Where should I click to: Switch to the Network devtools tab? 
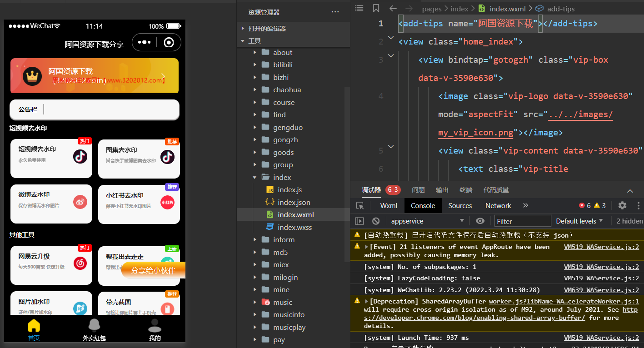click(498, 205)
